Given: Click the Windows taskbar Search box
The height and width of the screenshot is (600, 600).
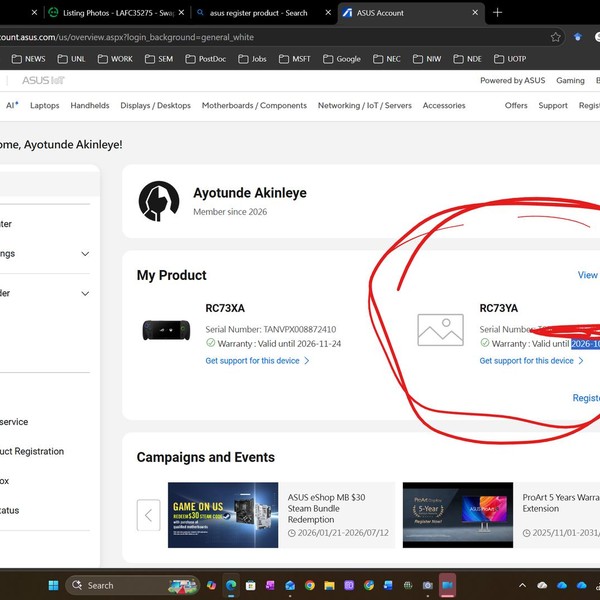Looking at the screenshot, I should [x=133, y=585].
